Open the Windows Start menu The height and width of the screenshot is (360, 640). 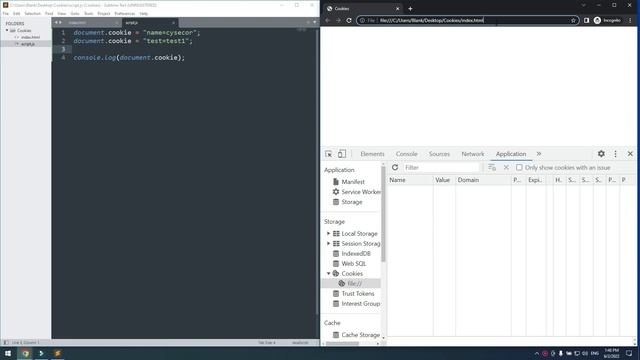click(x=8, y=353)
